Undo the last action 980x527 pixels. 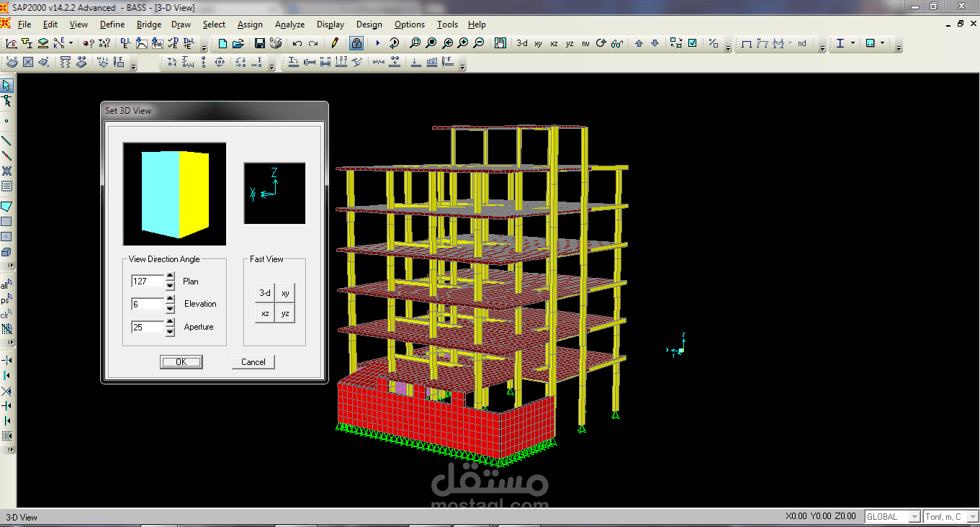297,43
